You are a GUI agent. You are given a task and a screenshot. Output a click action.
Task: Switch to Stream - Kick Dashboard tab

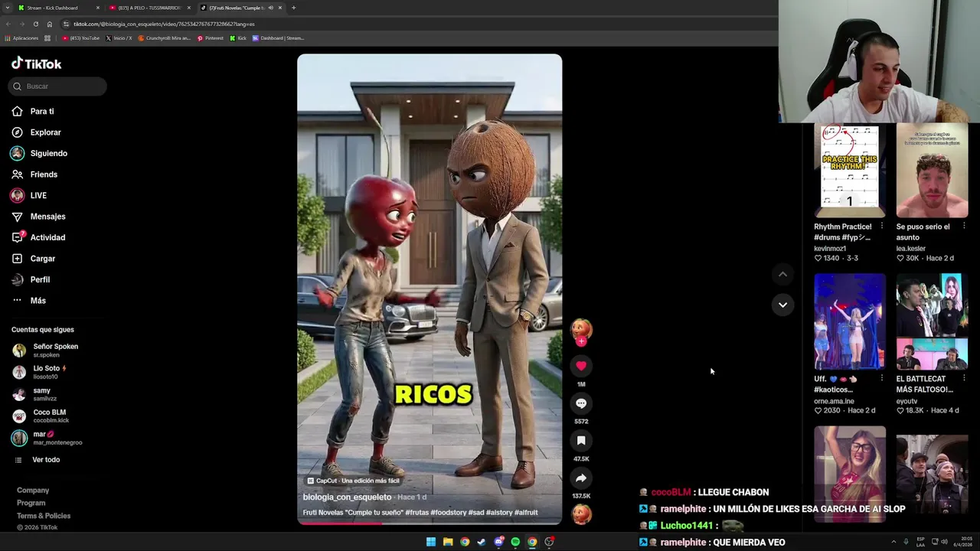(x=58, y=8)
